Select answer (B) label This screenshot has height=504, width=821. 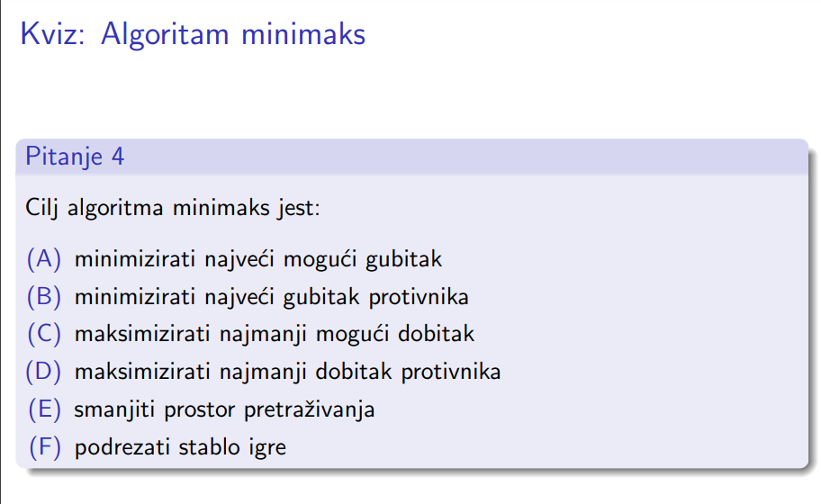point(44,296)
